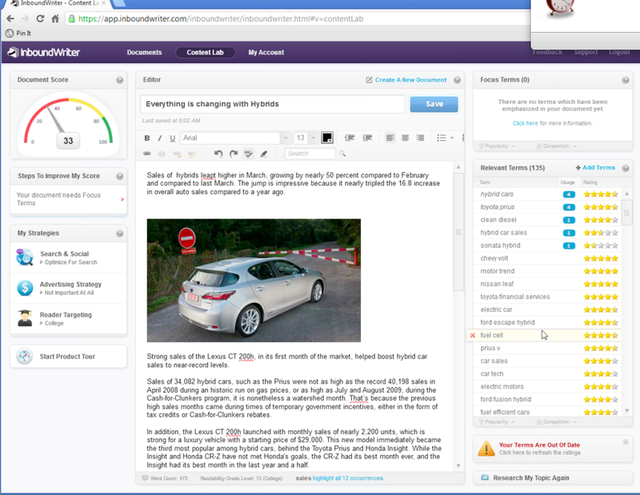Open the My Strategies help icon
This screenshot has height=495, width=640.
(120, 233)
